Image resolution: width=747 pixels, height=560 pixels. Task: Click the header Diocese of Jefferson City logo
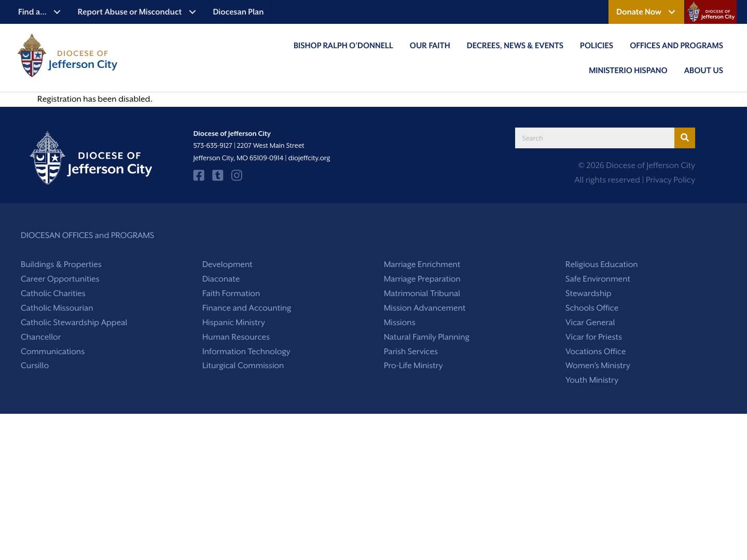coord(67,55)
